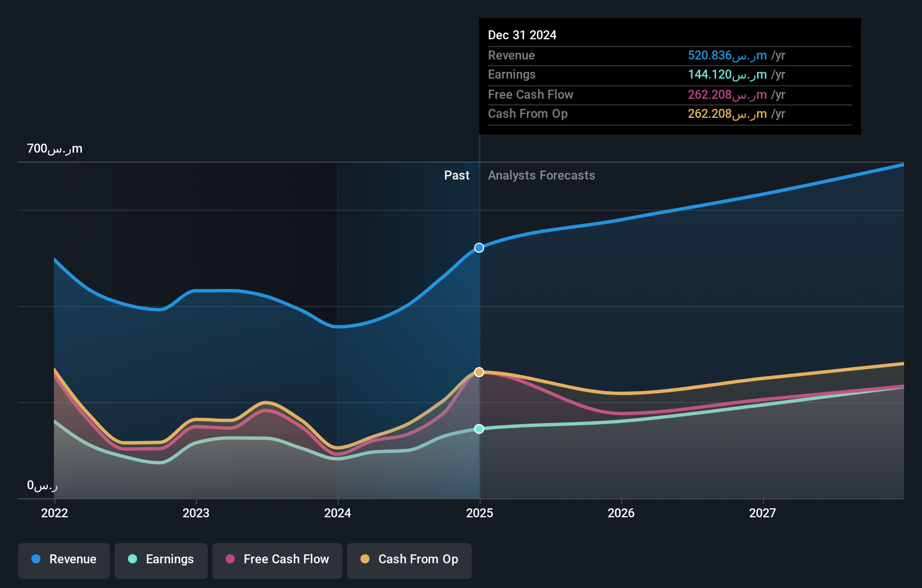Image resolution: width=922 pixels, height=588 pixels.
Task: Click the 2027 x-axis label
Action: pyautogui.click(x=763, y=513)
